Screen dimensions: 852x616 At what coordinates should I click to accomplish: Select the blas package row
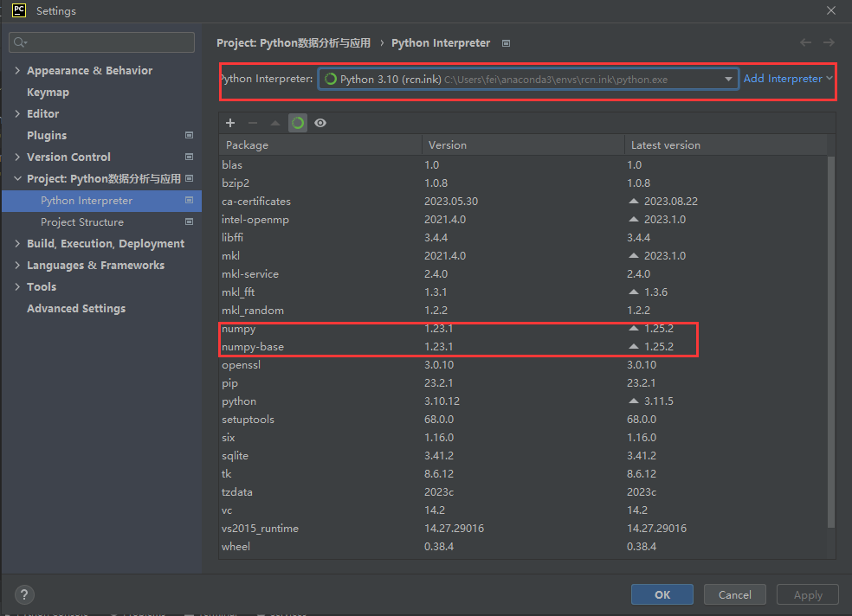click(523, 165)
